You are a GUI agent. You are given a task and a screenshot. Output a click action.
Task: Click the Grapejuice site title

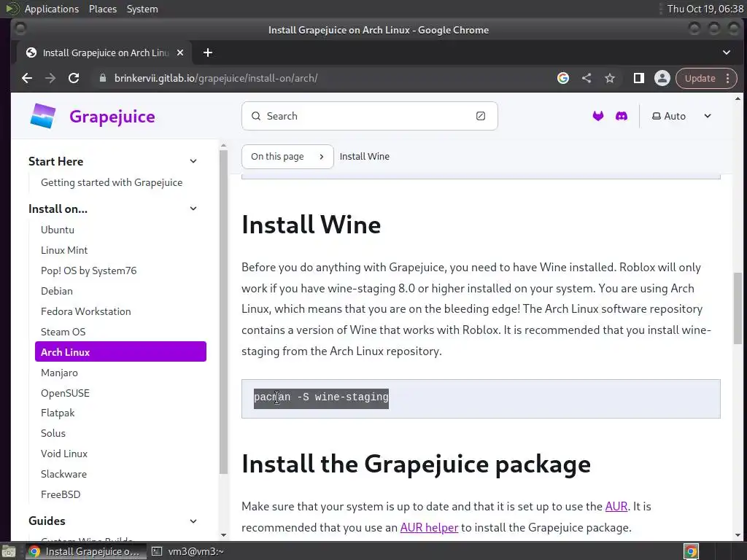112,117
